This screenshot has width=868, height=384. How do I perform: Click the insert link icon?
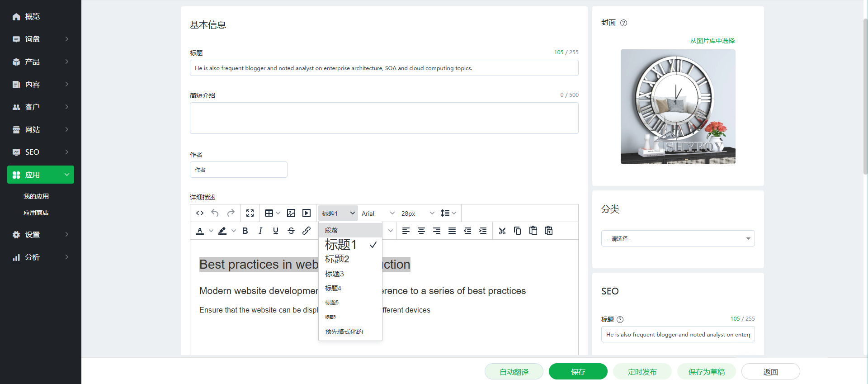pyautogui.click(x=307, y=231)
